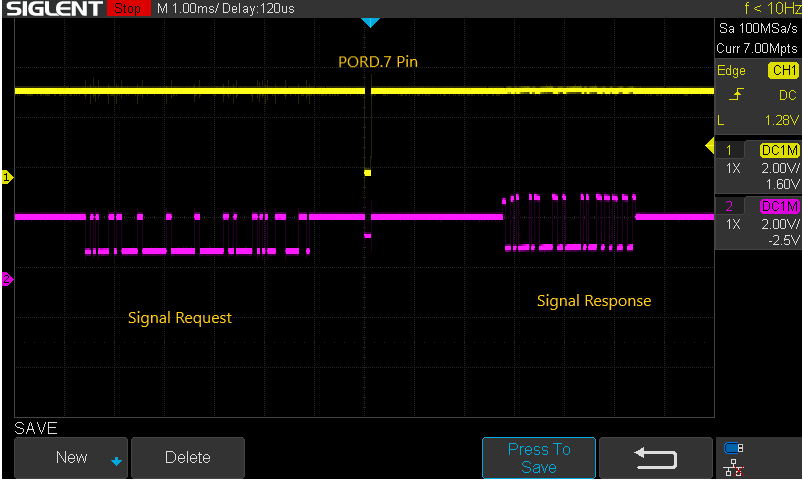Click the channel 2 DC1M coupling badge

point(779,206)
